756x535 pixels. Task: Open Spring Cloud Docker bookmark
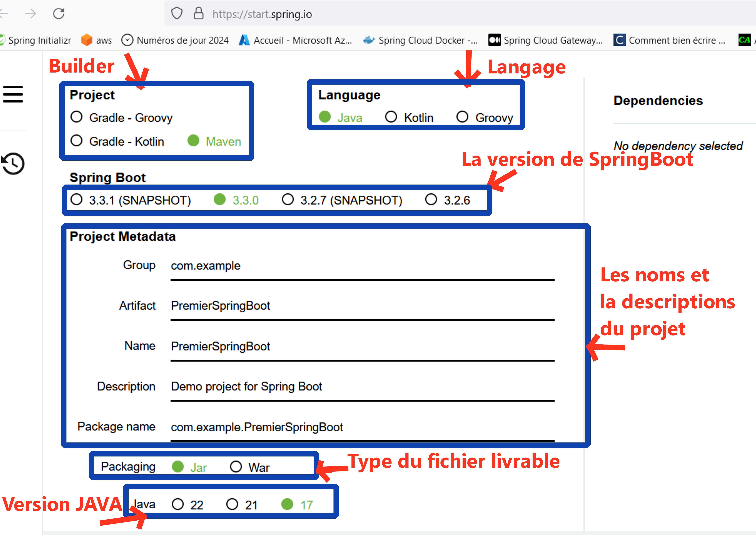pos(420,40)
